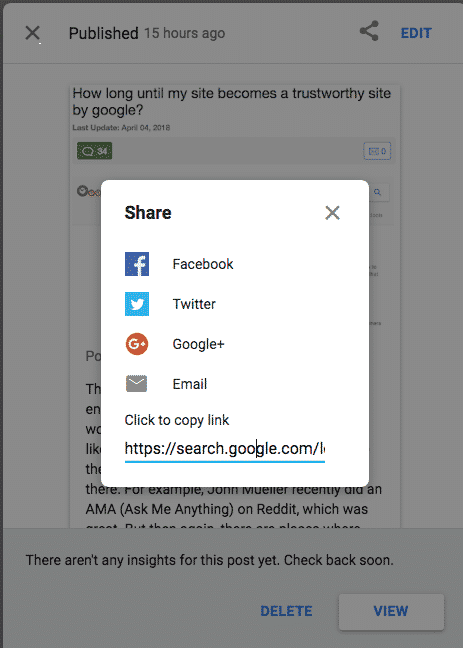Screen dimensions: 463x648
Task: Close the Share dialog
Action: click(332, 213)
